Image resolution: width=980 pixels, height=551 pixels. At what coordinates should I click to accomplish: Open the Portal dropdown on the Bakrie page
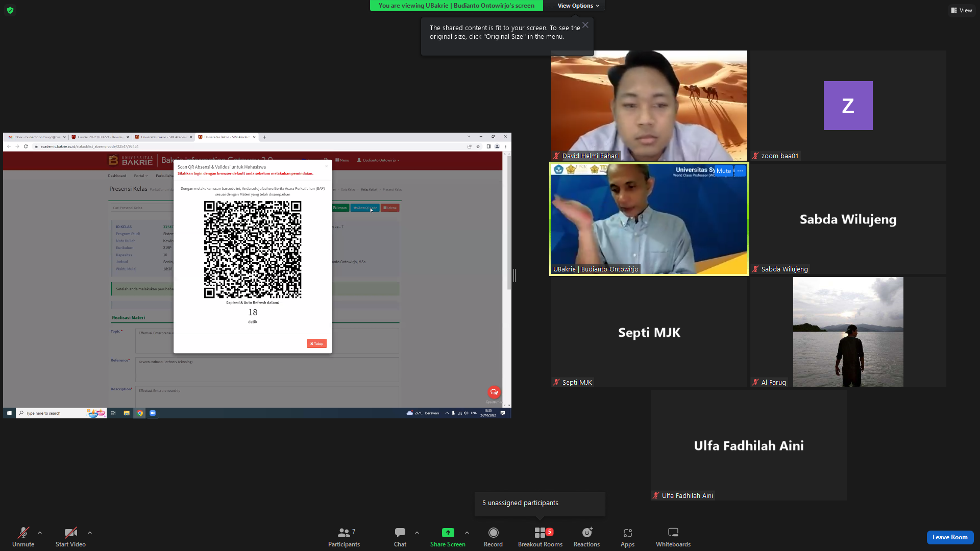click(x=141, y=176)
